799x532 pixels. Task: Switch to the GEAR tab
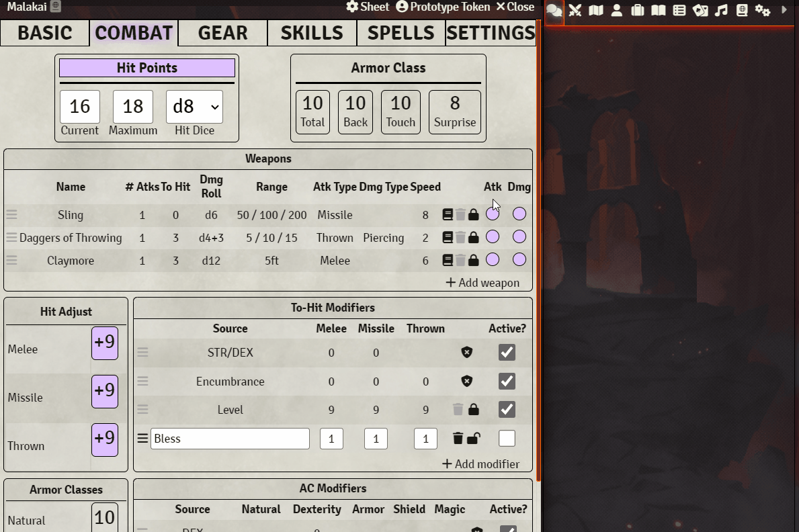click(x=222, y=33)
